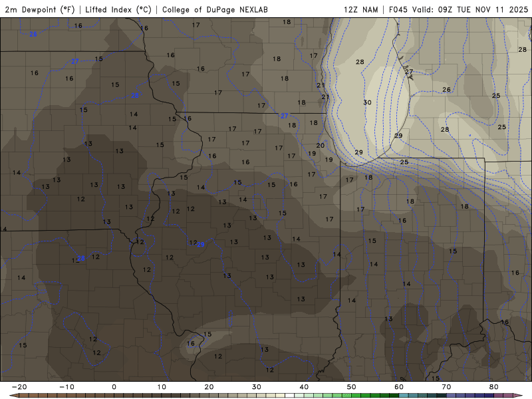Image resolution: width=532 pixels, height=399 pixels.
Task: Click the 70 label on the color scale
Action: pos(446,387)
